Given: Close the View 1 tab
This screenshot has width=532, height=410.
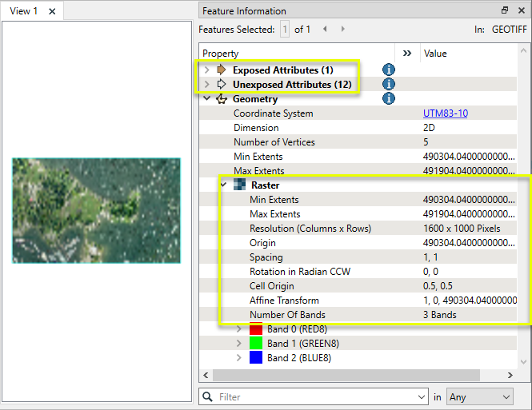Looking at the screenshot, I should pyautogui.click(x=52, y=11).
